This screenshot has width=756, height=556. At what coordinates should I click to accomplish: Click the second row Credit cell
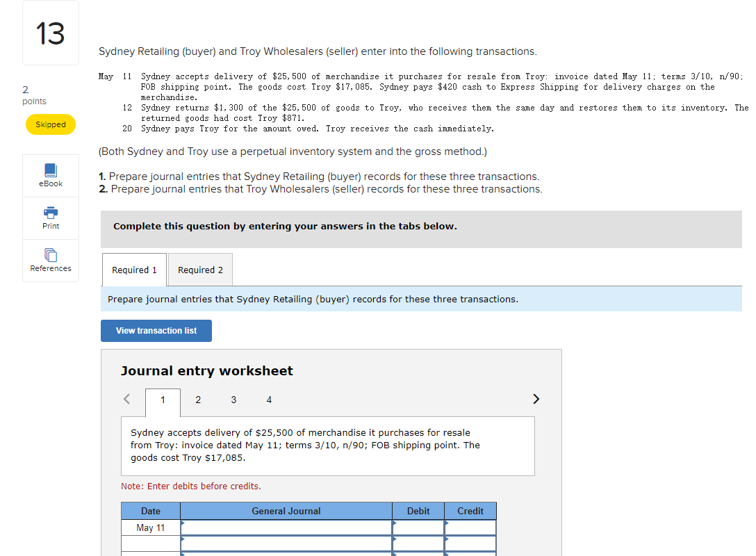point(470,543)
